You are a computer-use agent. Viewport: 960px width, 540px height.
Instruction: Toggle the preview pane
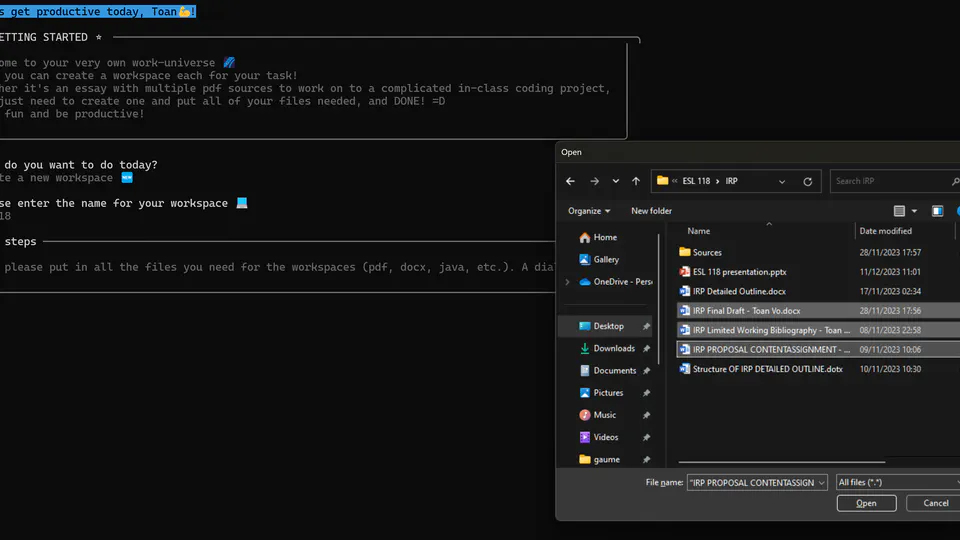point(937,211)
